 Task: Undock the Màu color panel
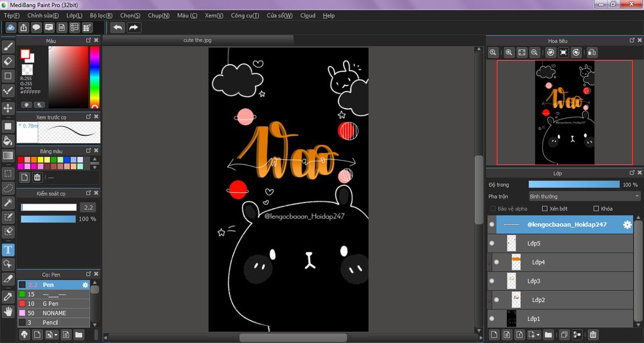tap(88, 41)
